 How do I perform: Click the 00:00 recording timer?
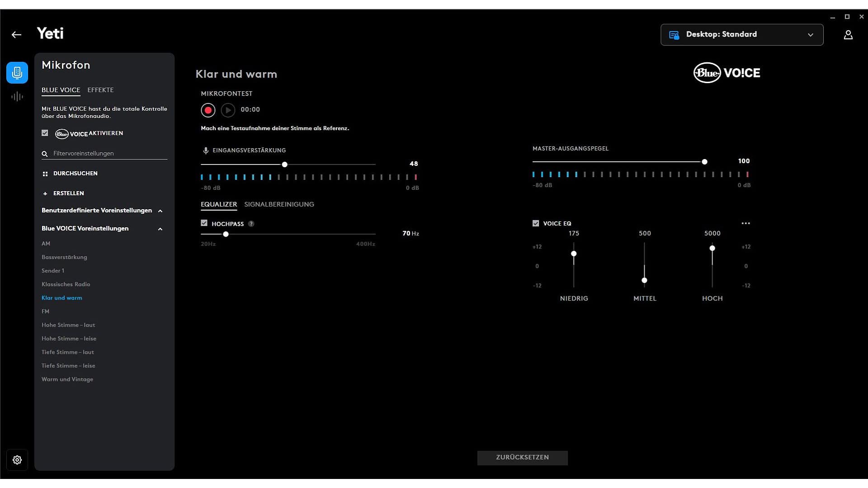click(x=250, y=109)
